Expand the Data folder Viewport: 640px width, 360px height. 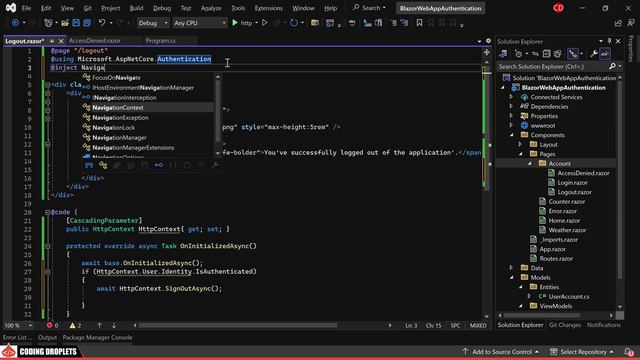[511, 268]
